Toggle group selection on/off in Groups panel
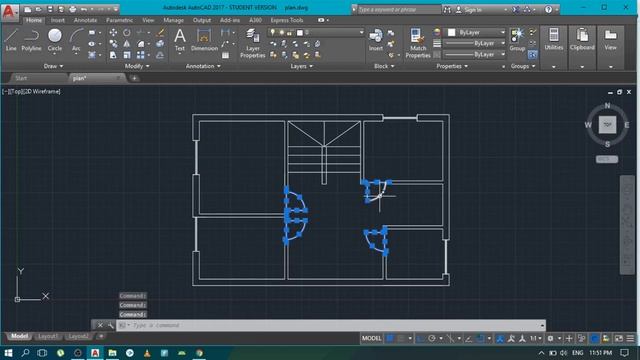The height and width of the screenshot is (360, 640). click(532, 54)
